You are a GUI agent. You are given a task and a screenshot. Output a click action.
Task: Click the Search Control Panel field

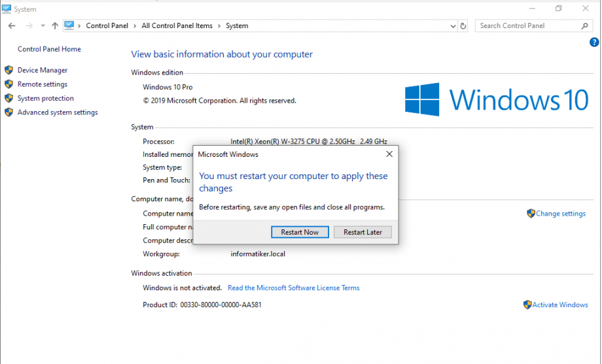pos(533,25)
